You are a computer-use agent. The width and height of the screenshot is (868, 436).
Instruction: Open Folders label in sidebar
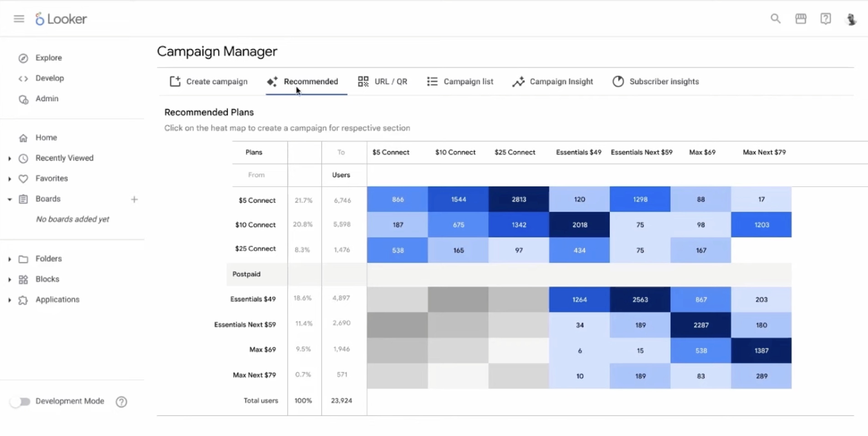pos(49,259)
